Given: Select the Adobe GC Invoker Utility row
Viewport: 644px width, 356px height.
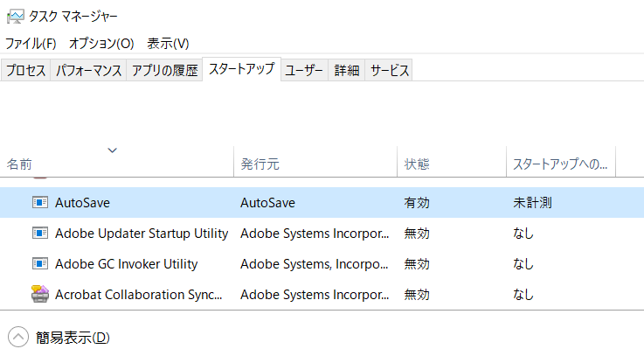Looking at the screenshot, I should pos(322,263).
